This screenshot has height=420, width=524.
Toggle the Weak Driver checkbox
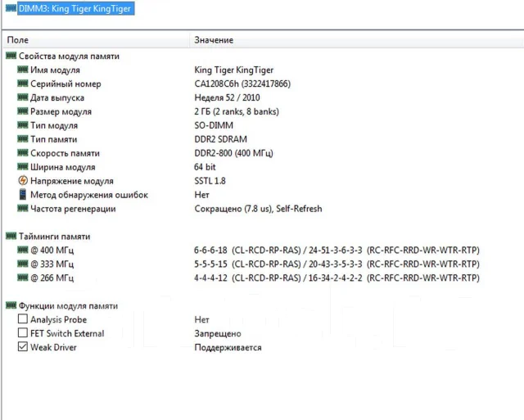pos(23,347)
